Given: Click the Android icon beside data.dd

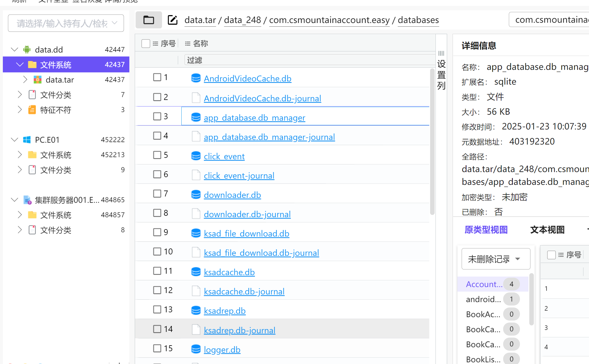Looking at the screenshot, I should point(27,50).
